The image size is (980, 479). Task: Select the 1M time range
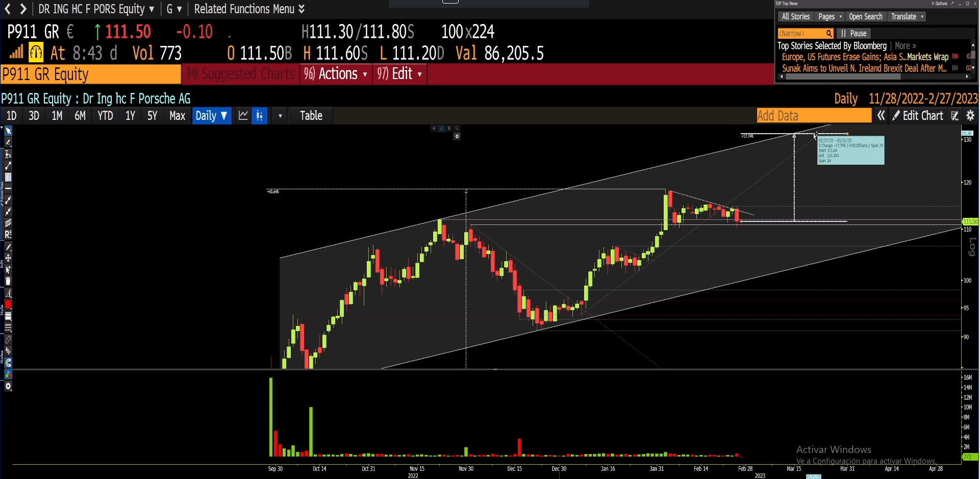point(57,116)
